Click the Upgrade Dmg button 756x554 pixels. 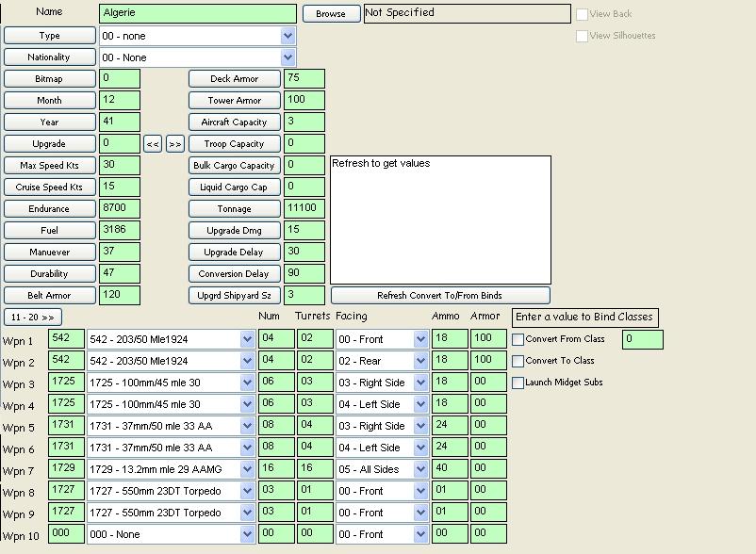[x=235, y=230]
